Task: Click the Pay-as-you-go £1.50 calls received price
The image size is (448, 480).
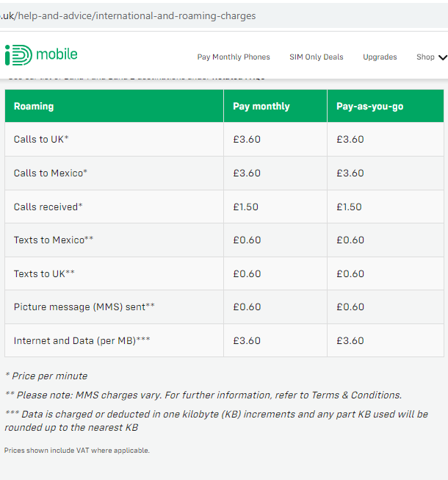Action: [x=349, y=207]
